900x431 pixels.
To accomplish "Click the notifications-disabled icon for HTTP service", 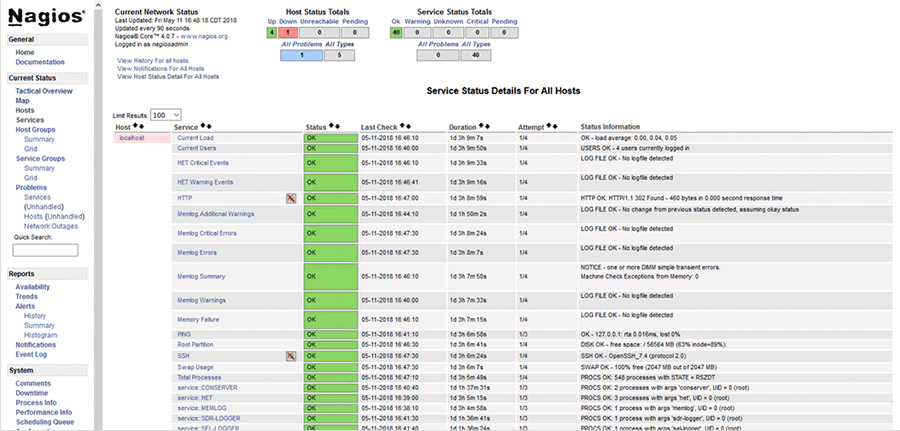I will tap(291, 199).
